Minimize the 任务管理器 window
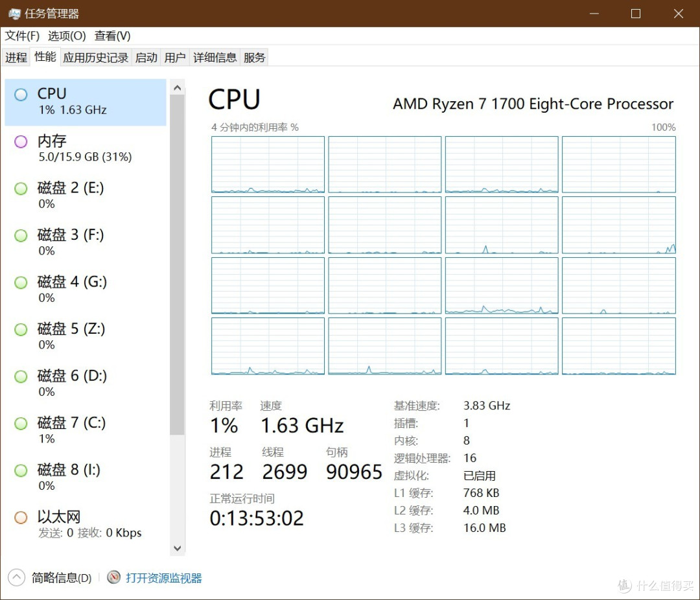This screenshot has height=600, width=700. [x=594, y=14]
